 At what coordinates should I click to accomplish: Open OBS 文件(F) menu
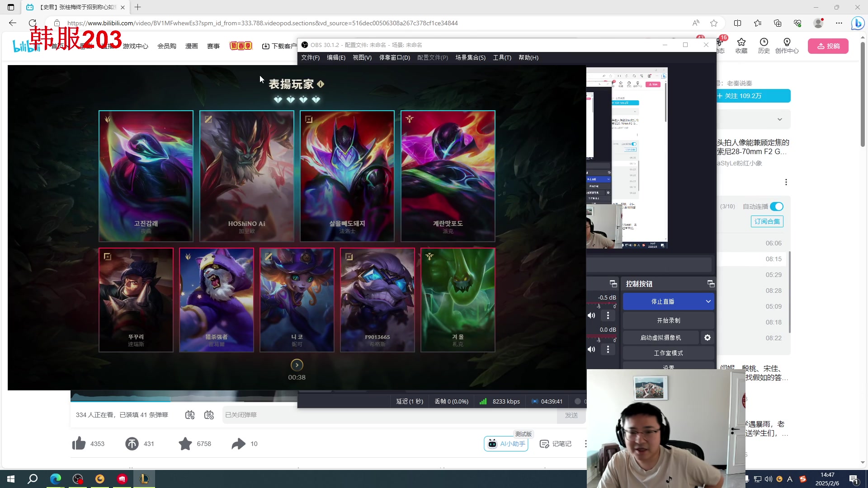[x=310, y=58]
